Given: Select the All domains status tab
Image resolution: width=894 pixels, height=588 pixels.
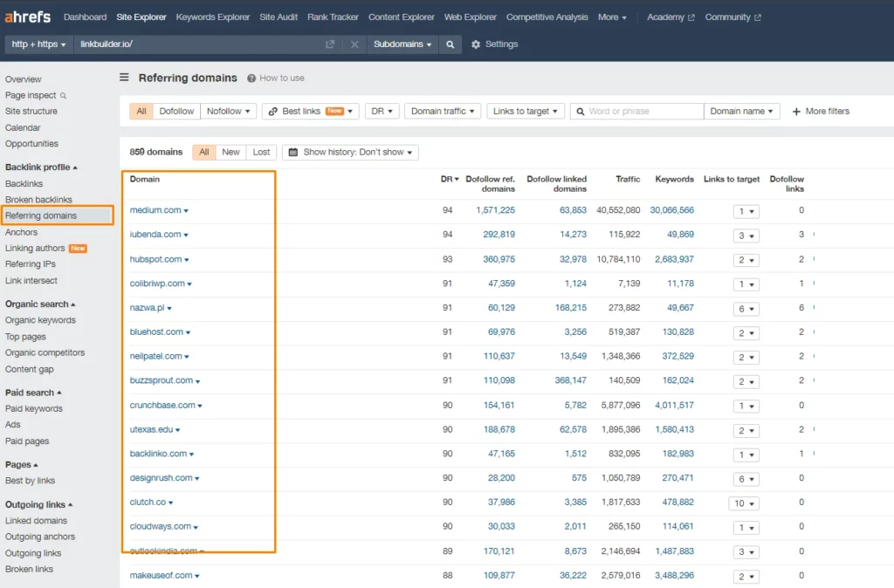Looking at the screenshot, I should pyautogui.click(x=204, y=152).
